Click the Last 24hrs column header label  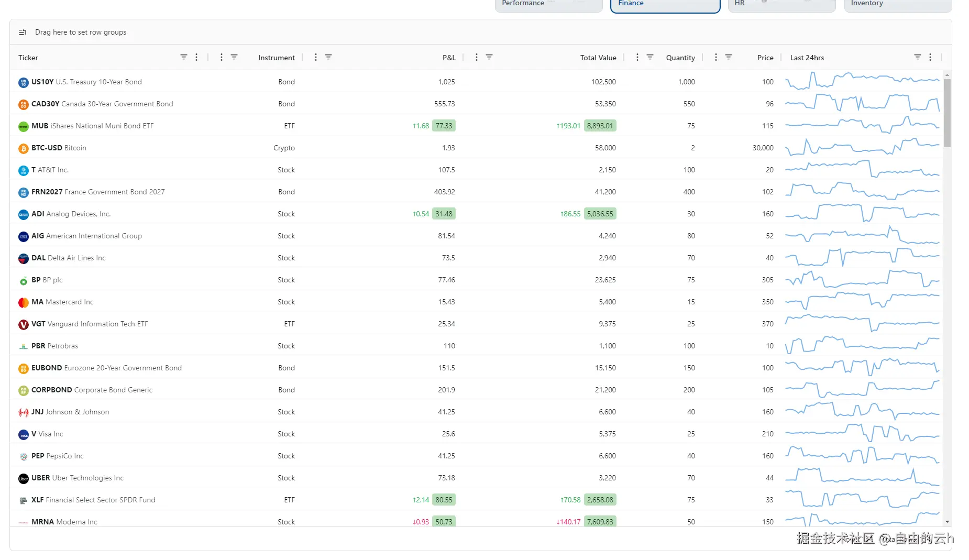(807, 58)
